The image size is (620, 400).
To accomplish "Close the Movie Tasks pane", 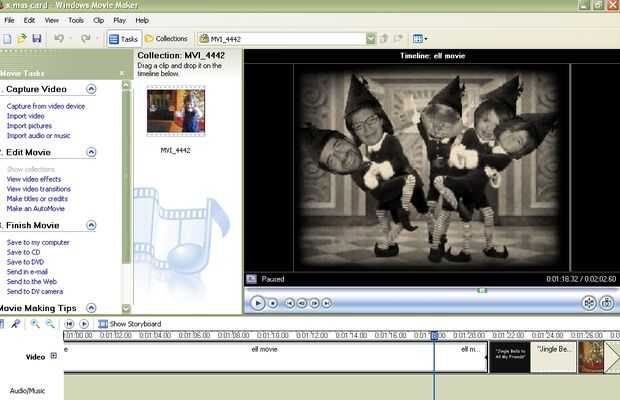I will (123, 73).
